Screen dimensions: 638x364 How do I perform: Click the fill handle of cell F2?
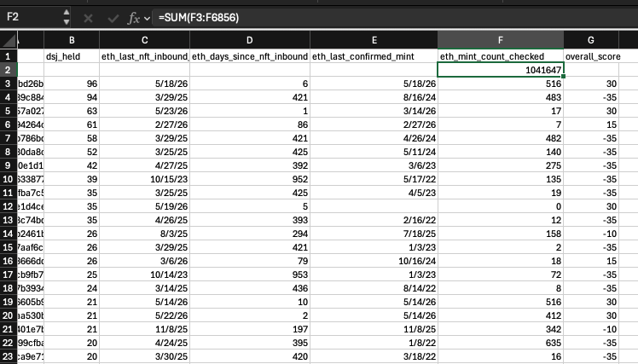[564, 77]
